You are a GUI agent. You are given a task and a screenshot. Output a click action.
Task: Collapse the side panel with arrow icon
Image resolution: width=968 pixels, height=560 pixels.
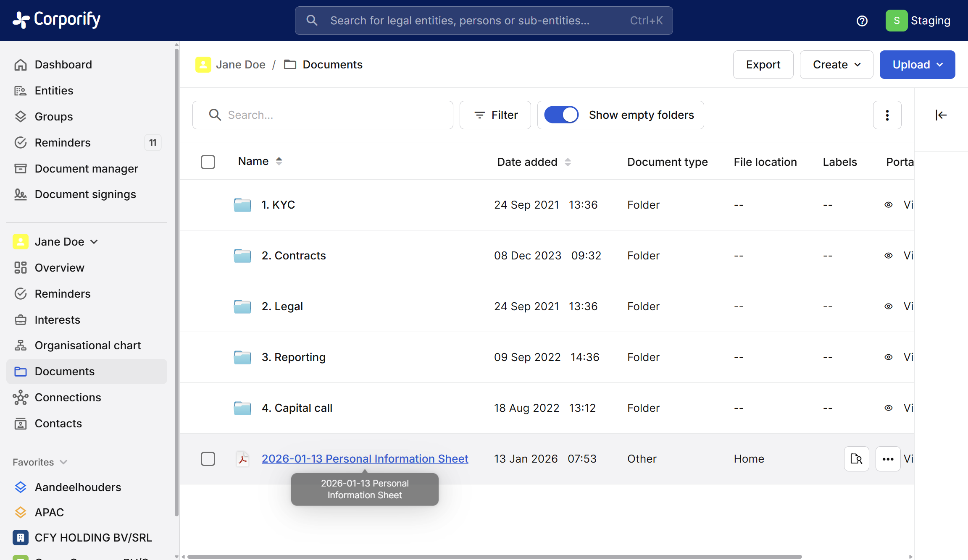pyautogui.click(x=941, y=115)
